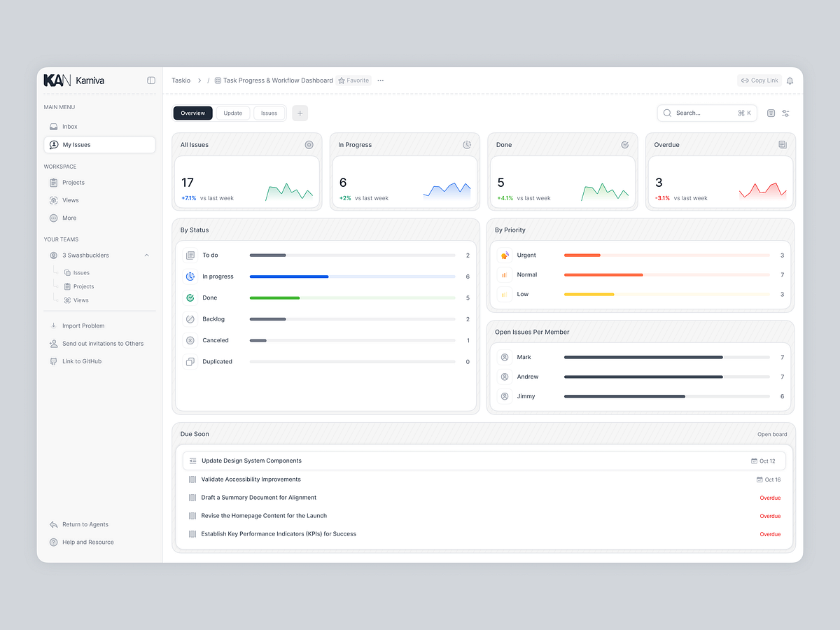
Task: Click Mark's avatar icon
Action: click(504, 358)
